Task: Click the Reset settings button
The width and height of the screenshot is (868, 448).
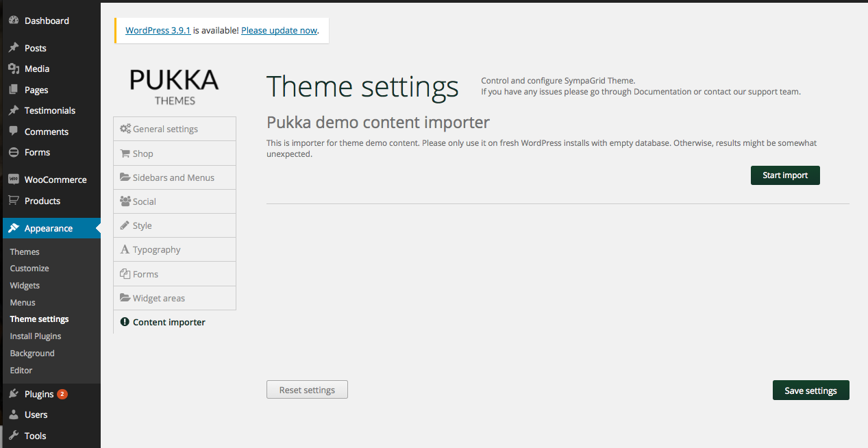Action: pos(307,390)
